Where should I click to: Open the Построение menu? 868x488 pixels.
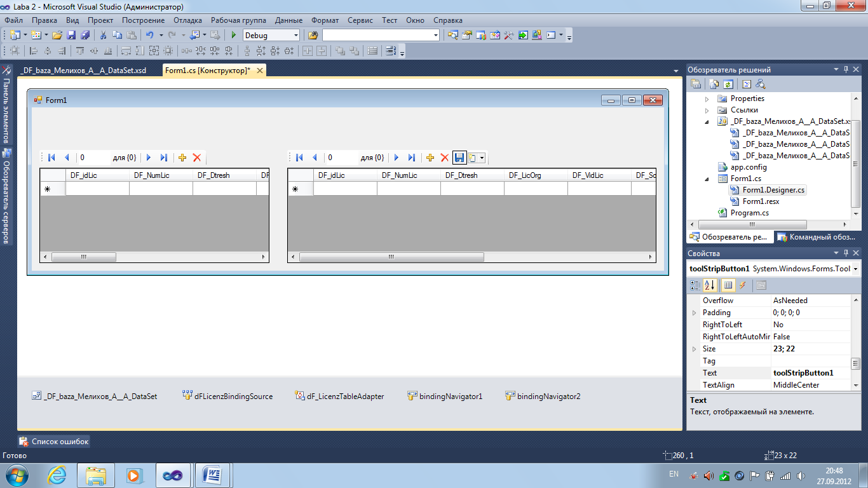(x=144, y=20)
